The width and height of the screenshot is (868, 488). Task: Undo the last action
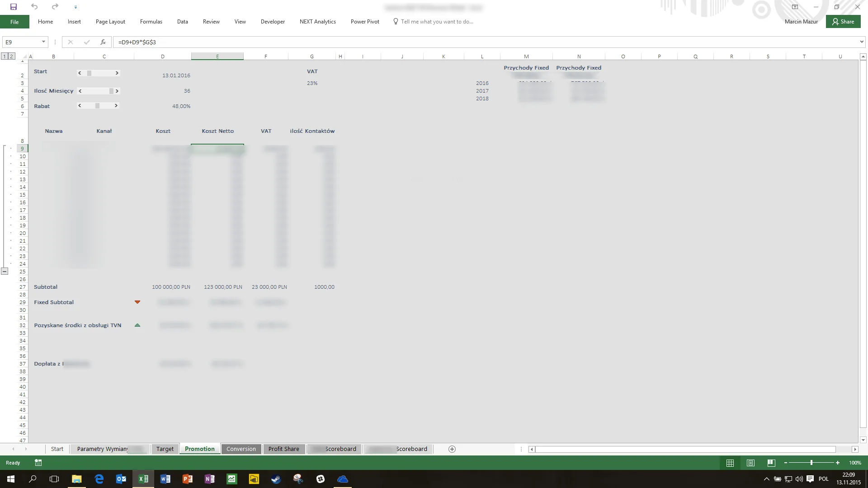coord(34,7)
